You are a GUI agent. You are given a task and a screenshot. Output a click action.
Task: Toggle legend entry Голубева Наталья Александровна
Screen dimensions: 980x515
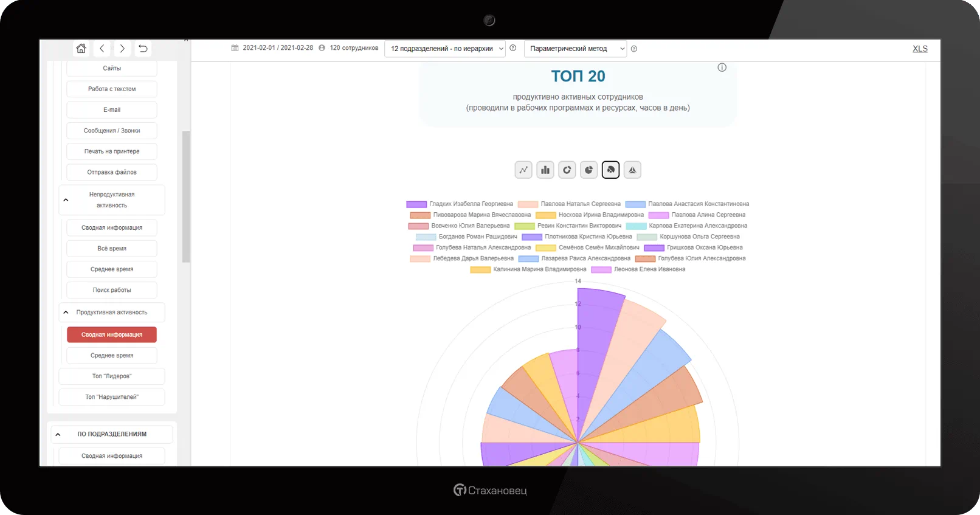coord(472,248)
